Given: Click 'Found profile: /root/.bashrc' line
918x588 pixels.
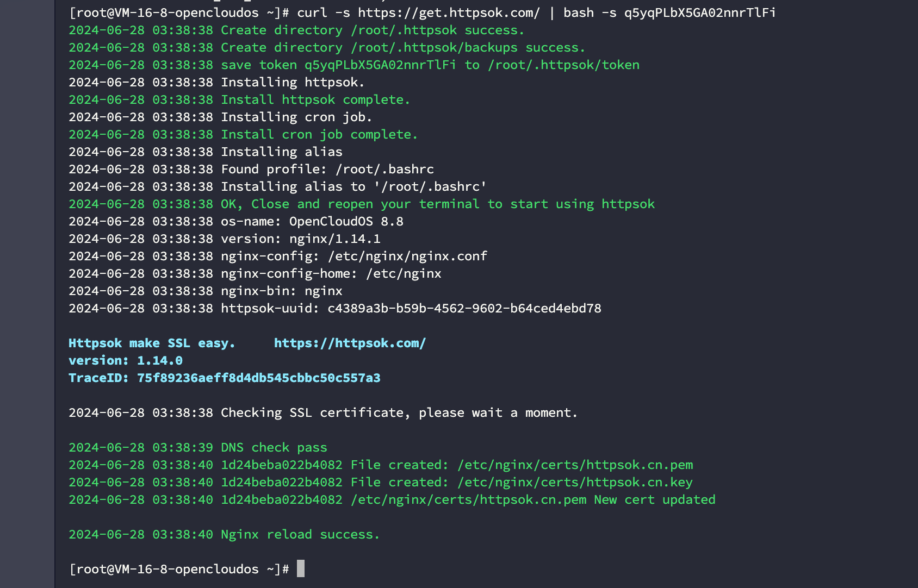Looking at the screenshot, I should click(x=251, y=169).
